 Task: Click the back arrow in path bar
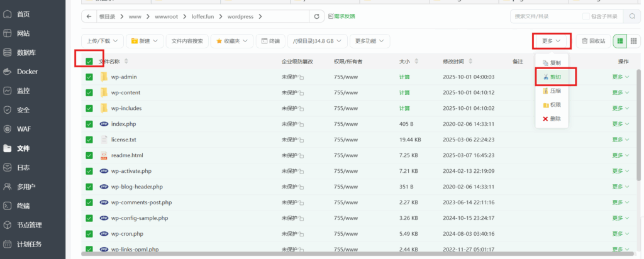pyautogui.click(x=89, y=16)
